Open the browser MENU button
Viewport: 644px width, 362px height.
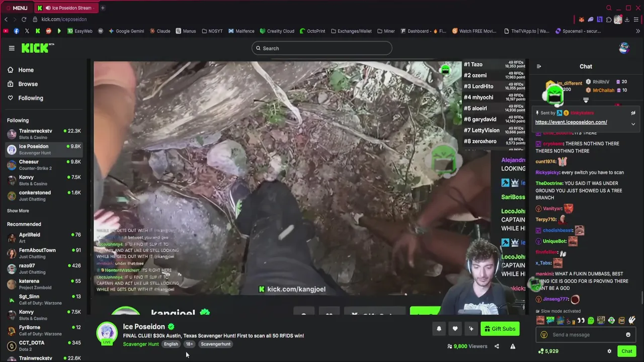17,8
